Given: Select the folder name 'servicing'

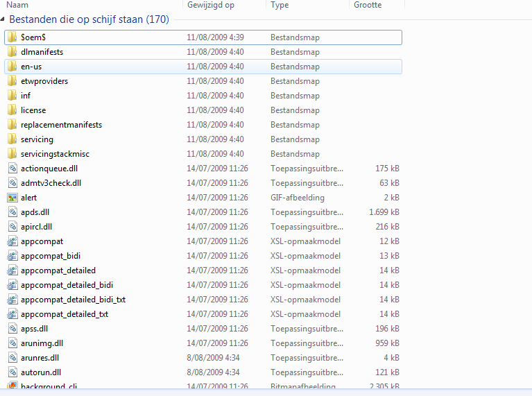Looking at the screenshot, I should [x=37, y=139].
